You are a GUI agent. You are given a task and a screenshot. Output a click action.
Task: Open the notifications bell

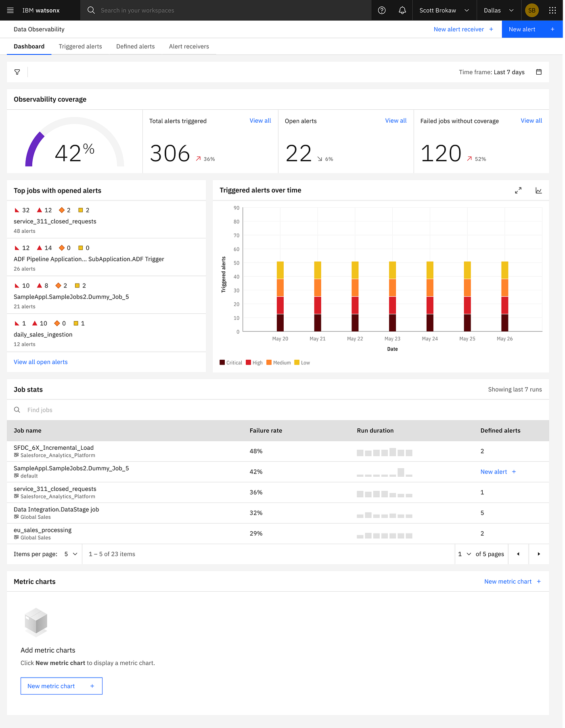point(402,10)
